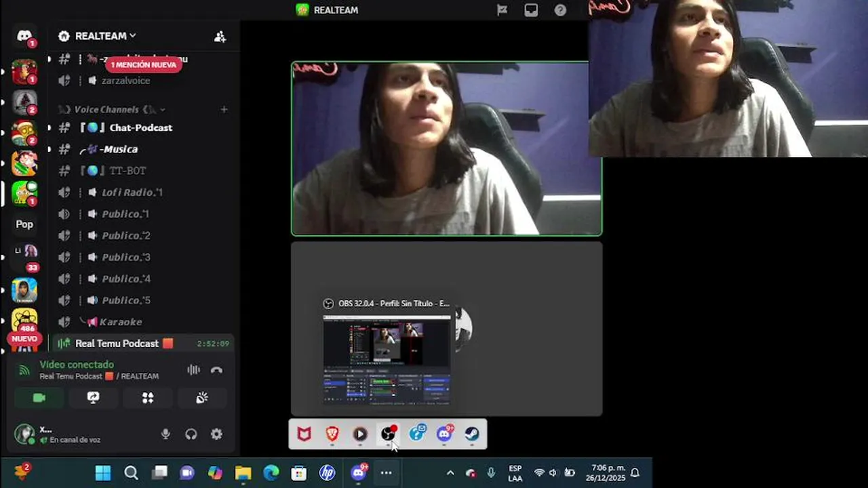Open File Explorer from the taskbar
This screenshot has height=488, width=868.
[243, 473]
